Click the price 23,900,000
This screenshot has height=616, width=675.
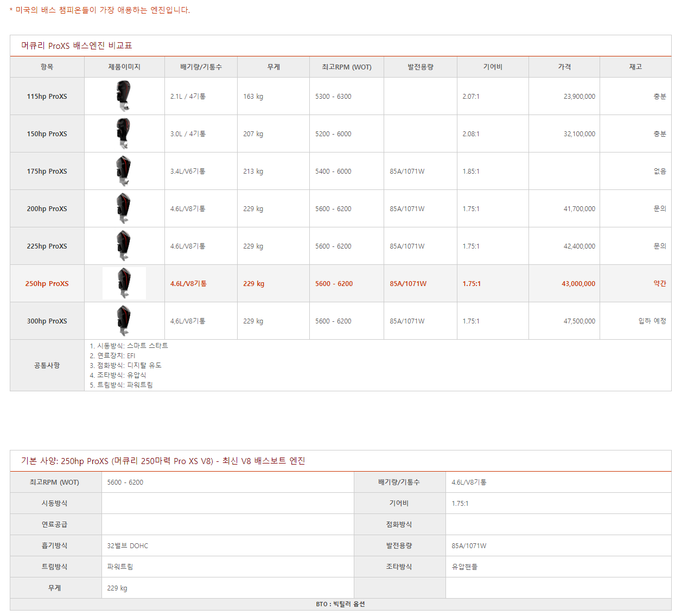[x=580, y=97]
